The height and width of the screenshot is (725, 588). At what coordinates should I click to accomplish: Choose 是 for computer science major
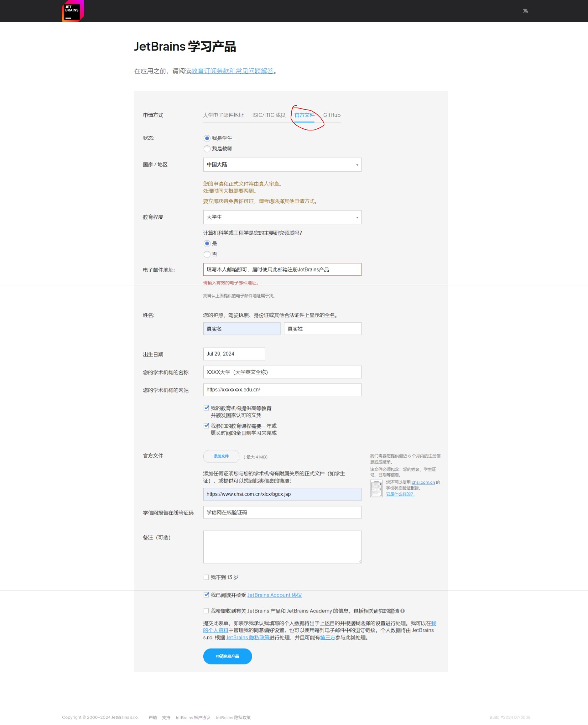pos(207,243)
